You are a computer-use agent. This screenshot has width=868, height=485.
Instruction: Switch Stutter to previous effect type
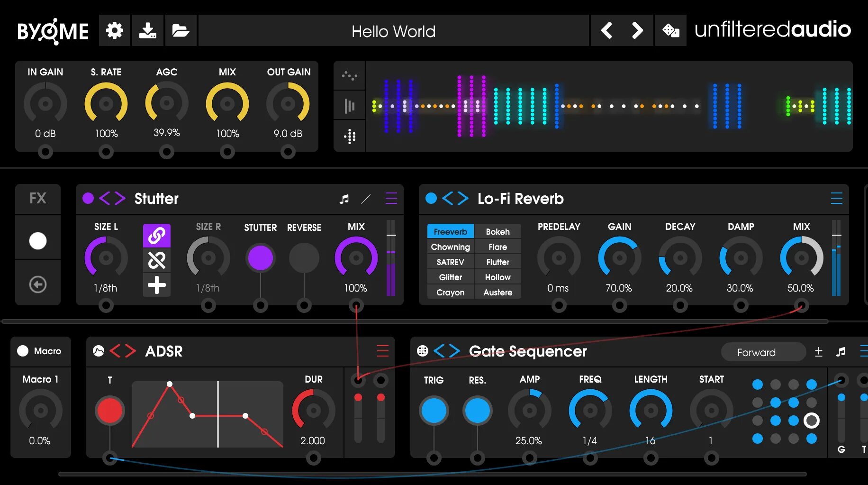point(104,198)
